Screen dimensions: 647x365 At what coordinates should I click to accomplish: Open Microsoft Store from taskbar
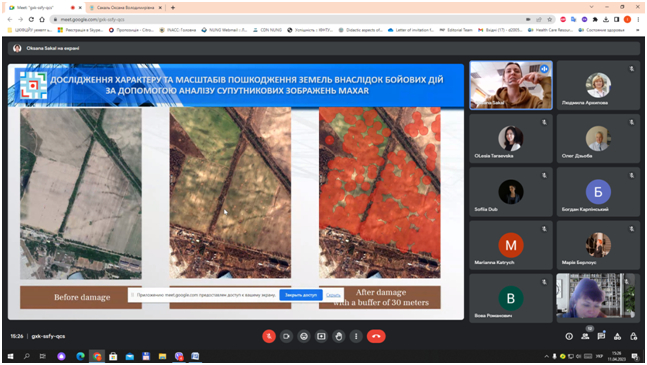coord(113,356)
